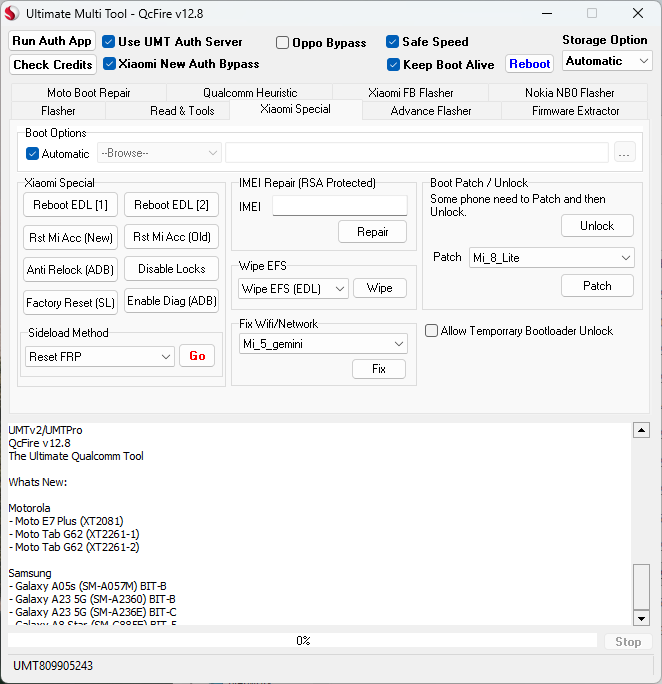Open the Advance Flasher tab
Viewport: 662px width, 684px height.
click(431, 111)
